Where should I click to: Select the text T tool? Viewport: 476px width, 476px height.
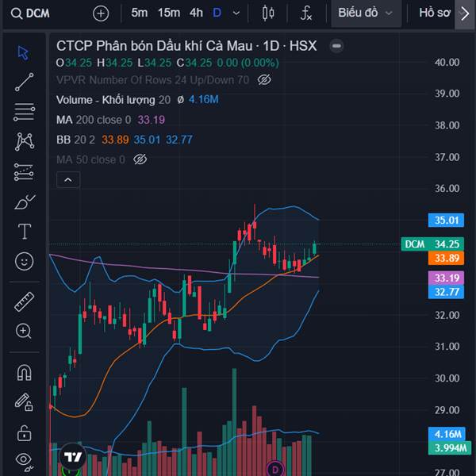point(25,232)
